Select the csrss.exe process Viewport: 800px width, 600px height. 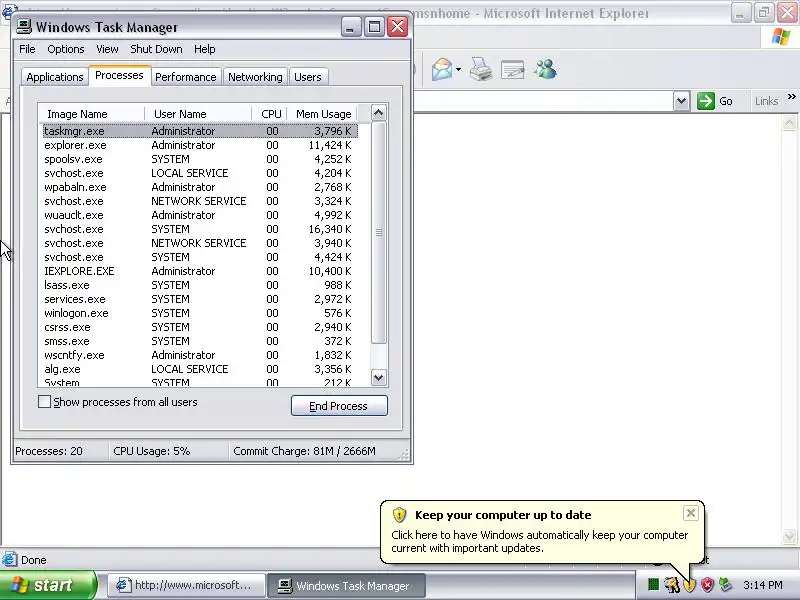point(201,327)
